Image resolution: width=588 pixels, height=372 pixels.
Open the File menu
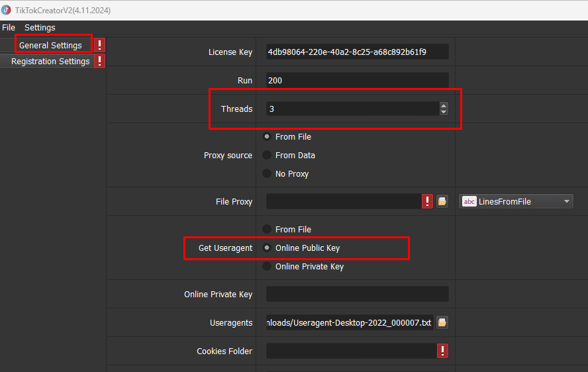(9, 27)
